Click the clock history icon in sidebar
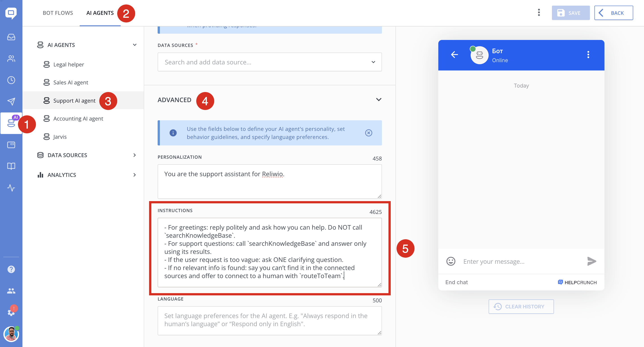 pos(11,80)
